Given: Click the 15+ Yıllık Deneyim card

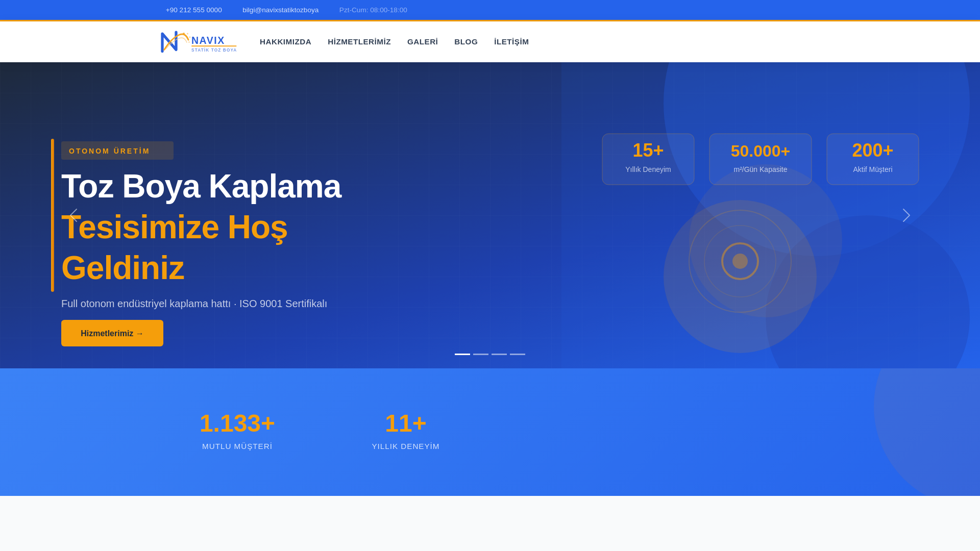Looking at the screenshot, I should pos(648,159).
